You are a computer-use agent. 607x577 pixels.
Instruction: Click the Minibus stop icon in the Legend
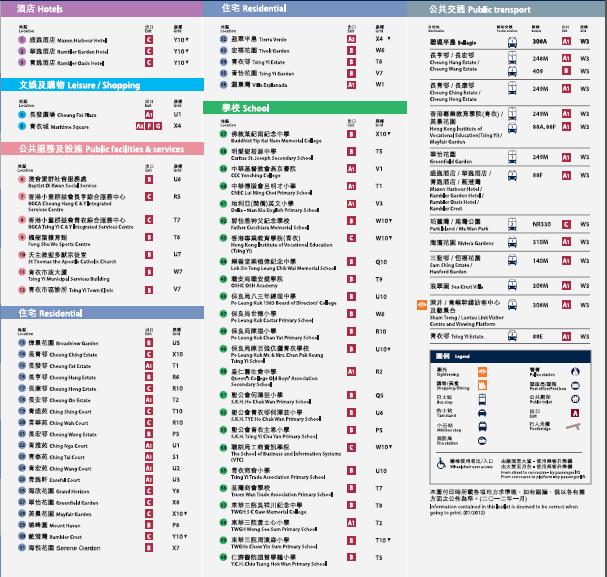[482, 427]
